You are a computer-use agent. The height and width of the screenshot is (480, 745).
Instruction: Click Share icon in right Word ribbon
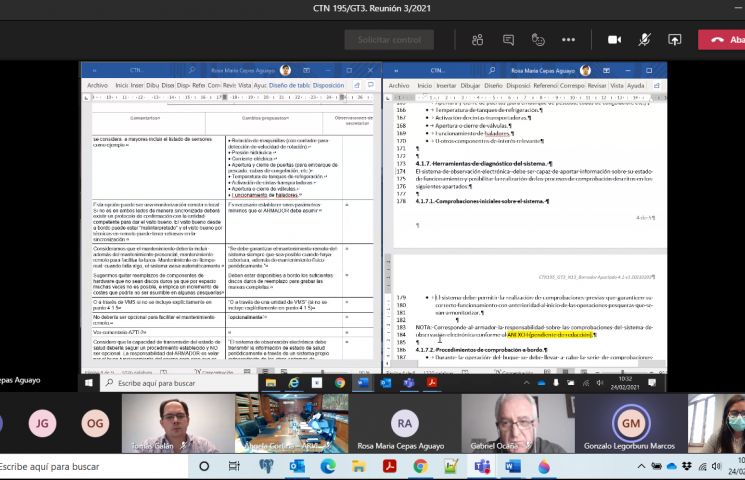pos(657,86)
